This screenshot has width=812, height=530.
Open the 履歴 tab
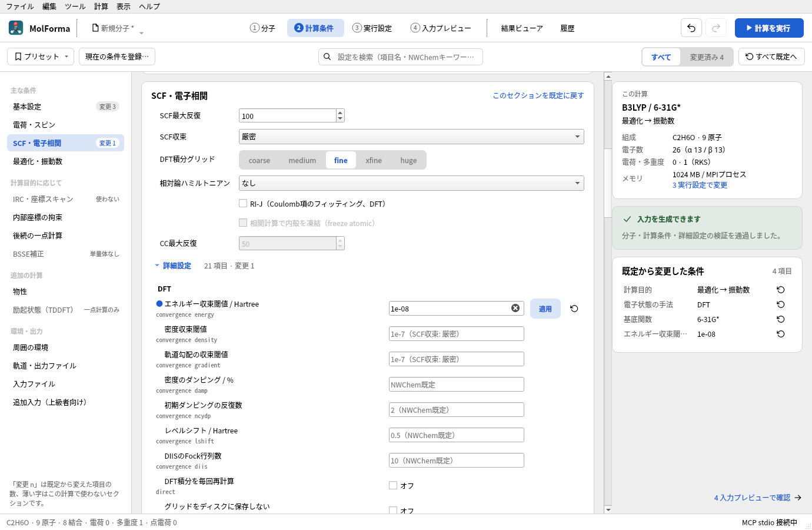tap(567, 28)
